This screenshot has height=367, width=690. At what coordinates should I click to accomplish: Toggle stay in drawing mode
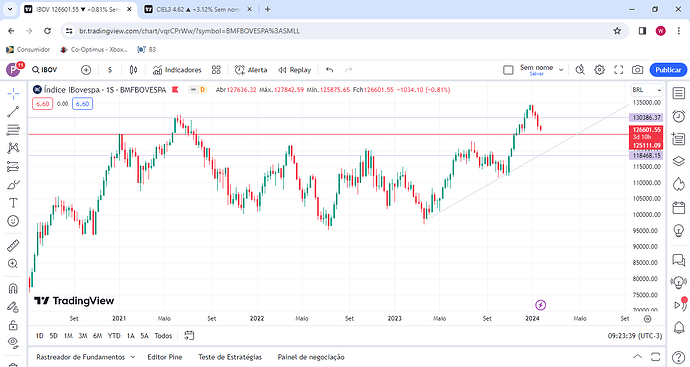coord(13,307)
